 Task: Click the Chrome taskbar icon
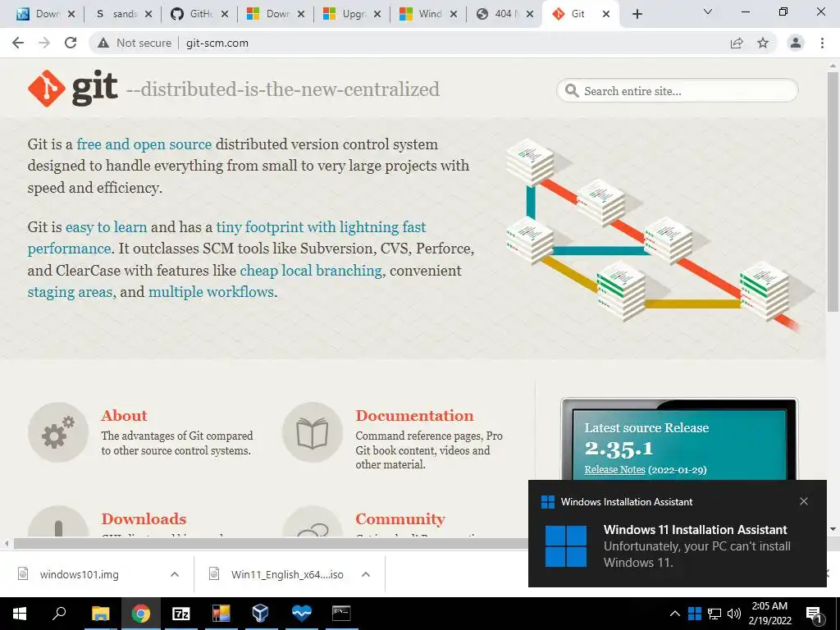click(140, 614)
